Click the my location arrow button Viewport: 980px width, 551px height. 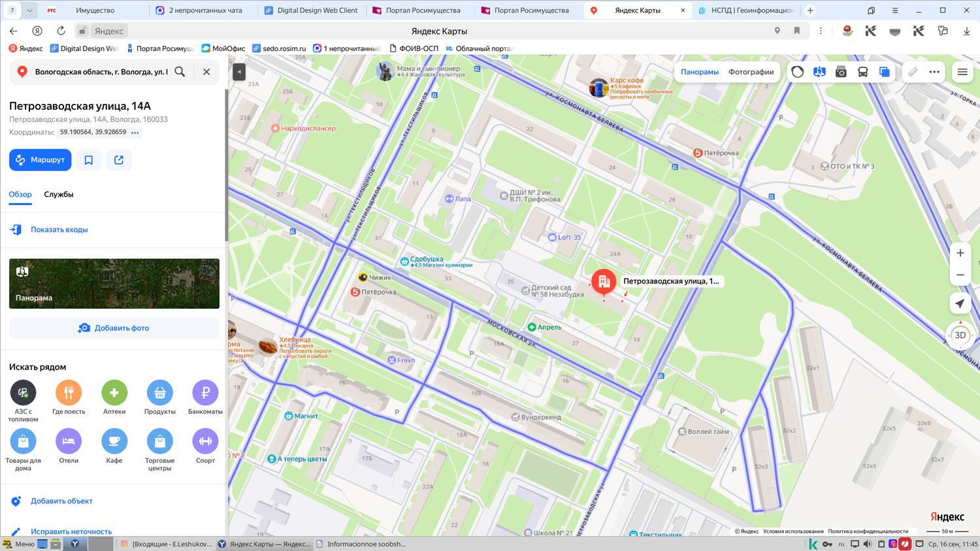pyautogui.click(x=960, y=304)
